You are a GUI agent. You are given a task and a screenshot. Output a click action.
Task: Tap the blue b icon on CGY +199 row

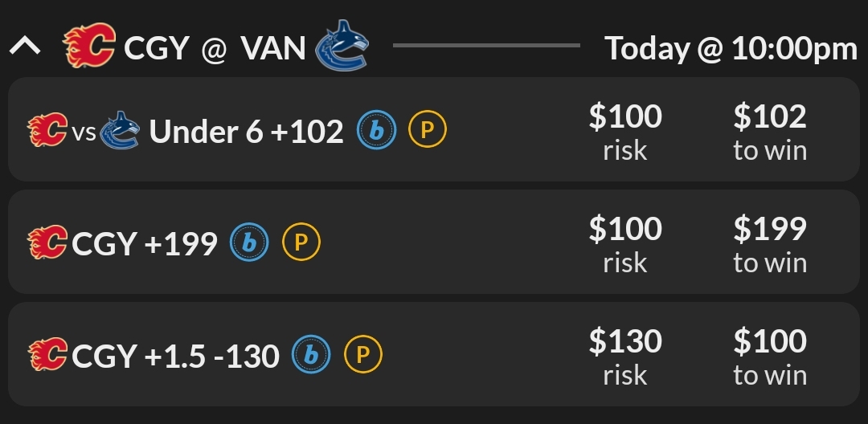tap(249, 243)
